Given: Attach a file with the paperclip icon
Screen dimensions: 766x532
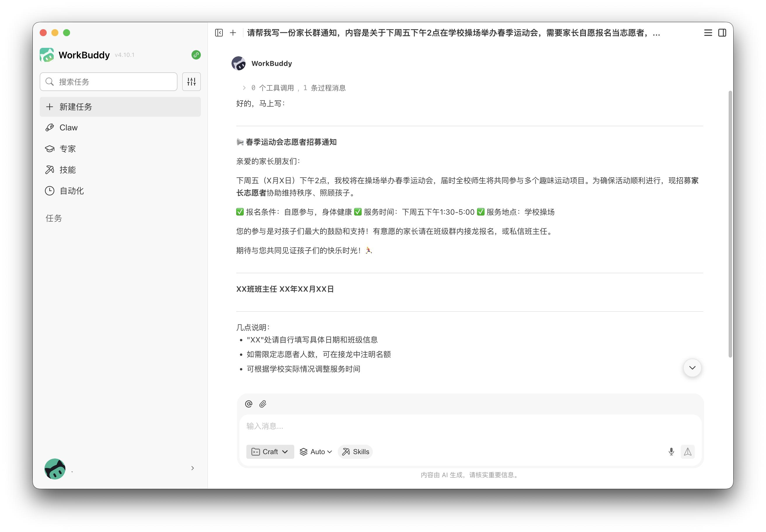Looking at the screenshot, I should pyautogui.click(x=263, y=404).
